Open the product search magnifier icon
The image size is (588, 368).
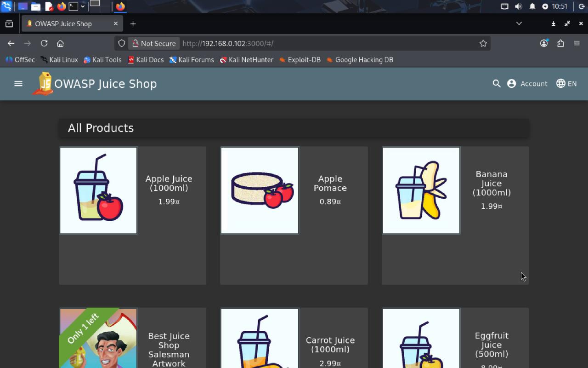point(497,84)
